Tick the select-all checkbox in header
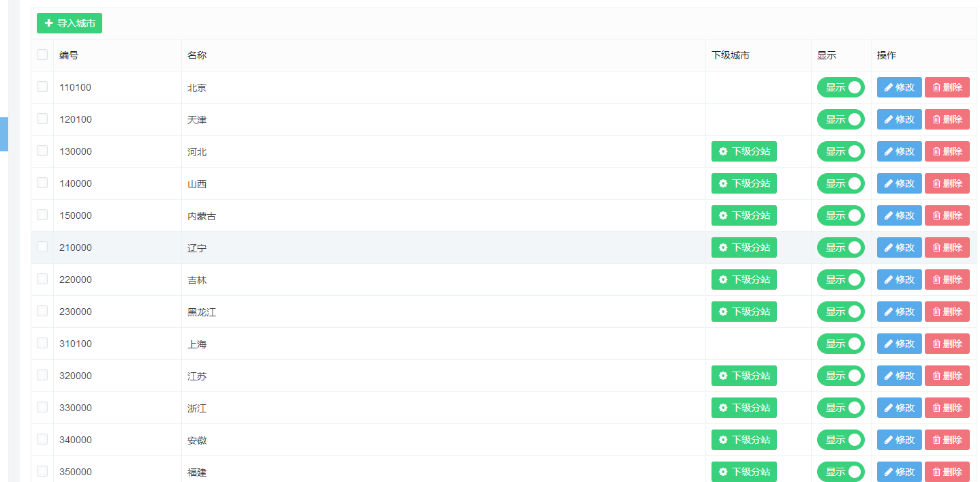980x482 pixels. tap(42, 55)
